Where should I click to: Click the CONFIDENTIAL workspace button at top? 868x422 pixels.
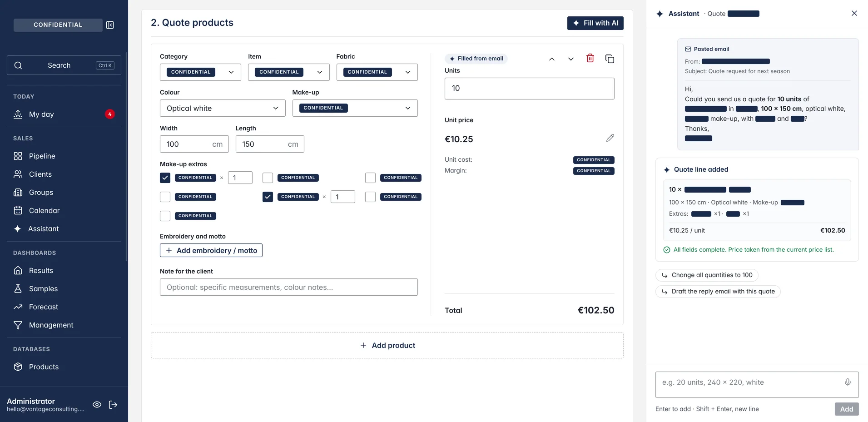[58, 25]
